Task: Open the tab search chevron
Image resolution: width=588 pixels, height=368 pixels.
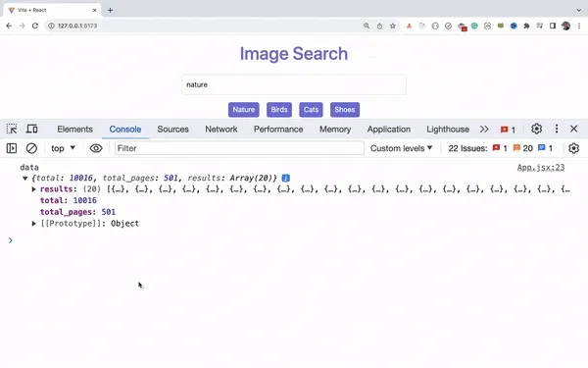Action: point(579,10)
